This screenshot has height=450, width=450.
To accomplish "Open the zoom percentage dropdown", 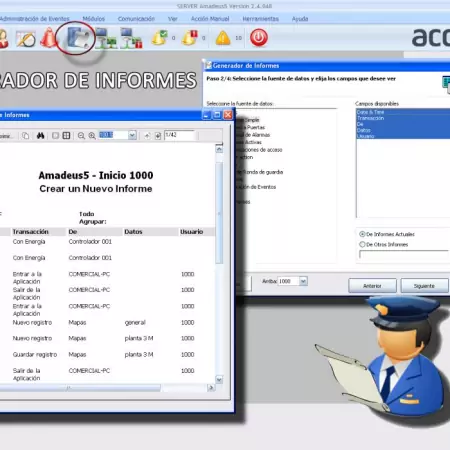I will (132, 135).
